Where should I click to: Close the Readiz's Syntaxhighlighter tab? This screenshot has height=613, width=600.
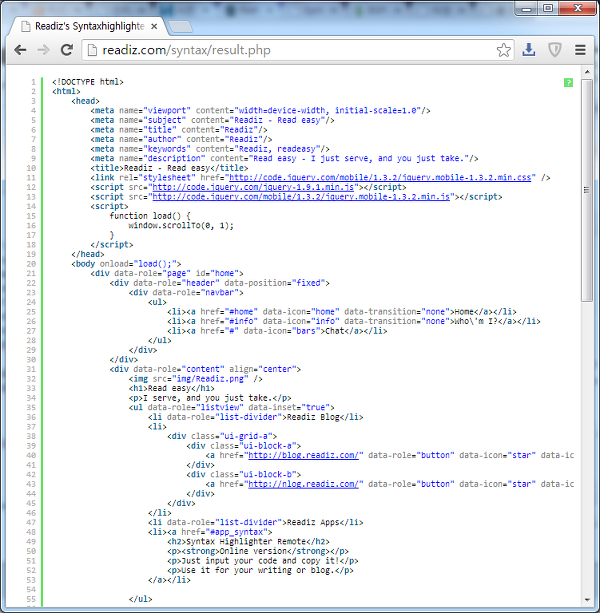(x=154, y=26)
